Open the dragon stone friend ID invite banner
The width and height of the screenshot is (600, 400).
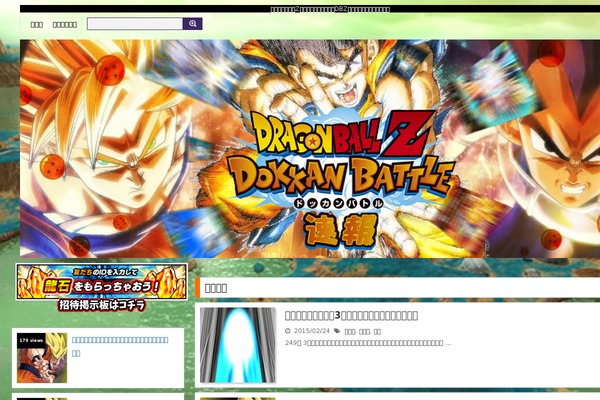(x=101, y=282)
